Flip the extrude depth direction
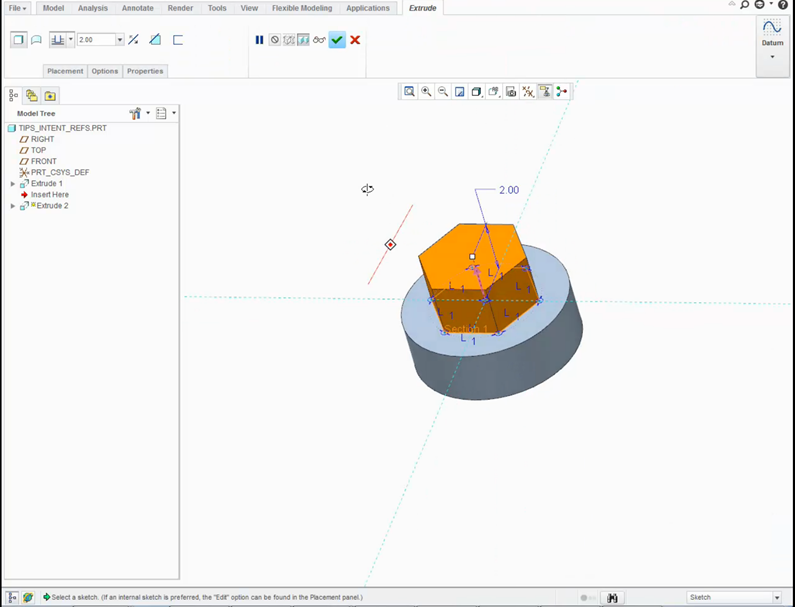 click(x=133, y=40)
